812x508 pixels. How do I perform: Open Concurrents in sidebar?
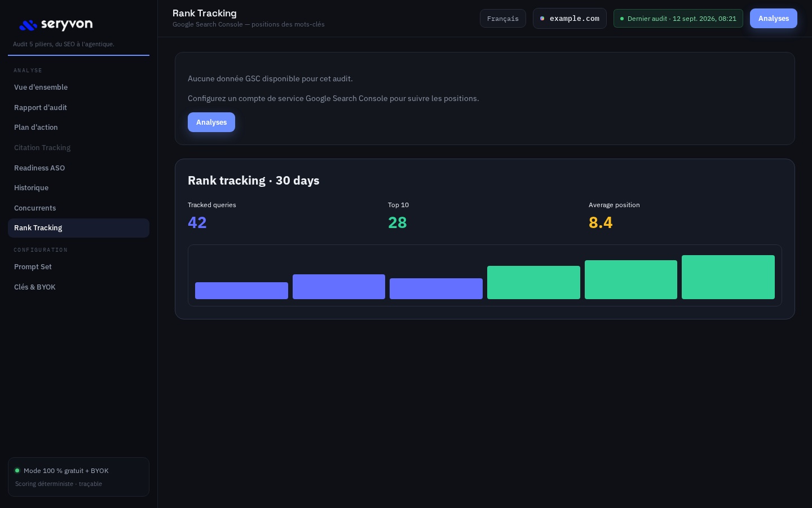[x=78, y=208]
